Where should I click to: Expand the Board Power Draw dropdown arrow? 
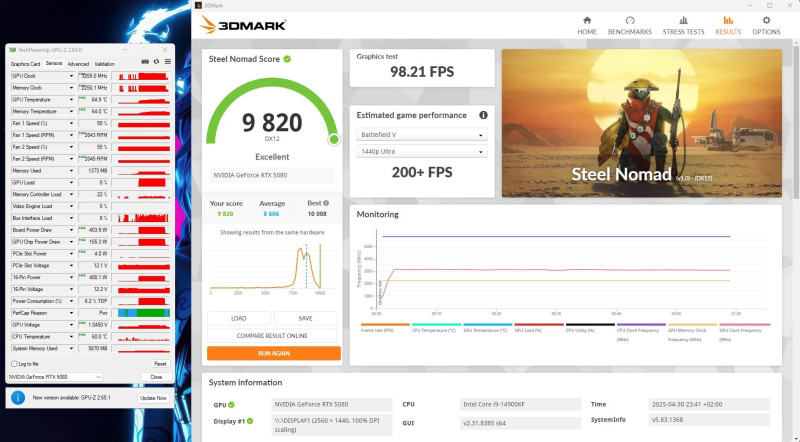(71, 230)
